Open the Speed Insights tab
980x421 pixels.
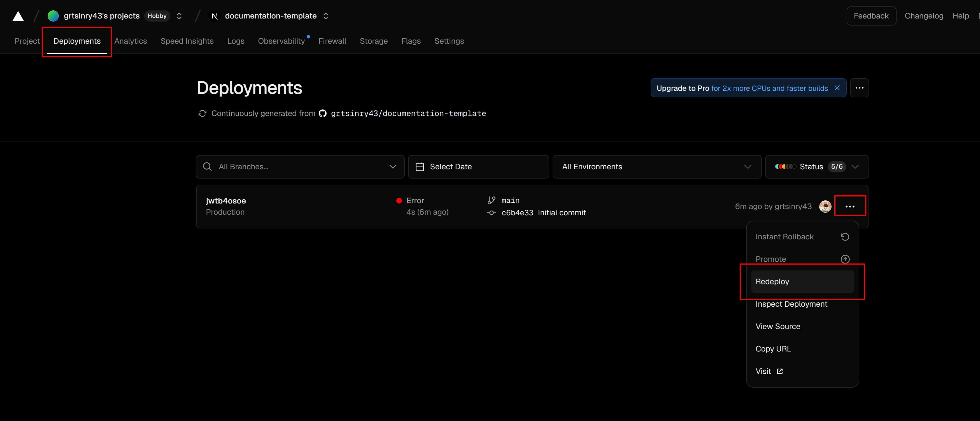pos(187,41)
